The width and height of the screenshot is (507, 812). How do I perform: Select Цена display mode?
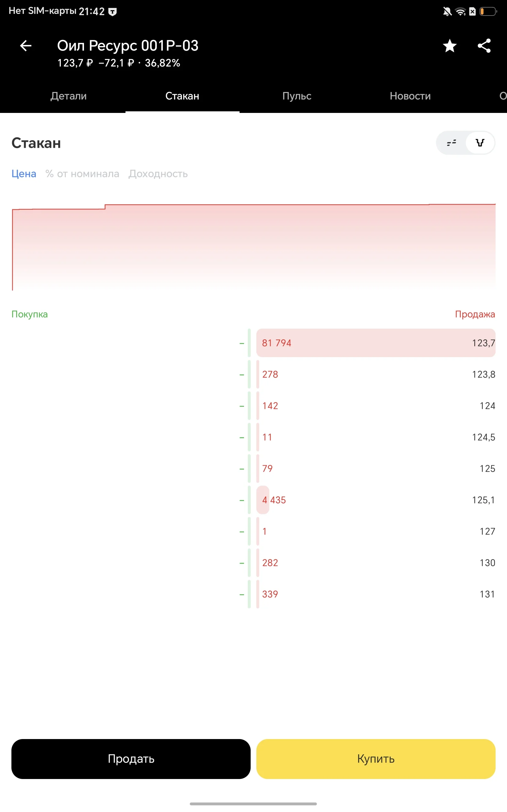point(24,174)
